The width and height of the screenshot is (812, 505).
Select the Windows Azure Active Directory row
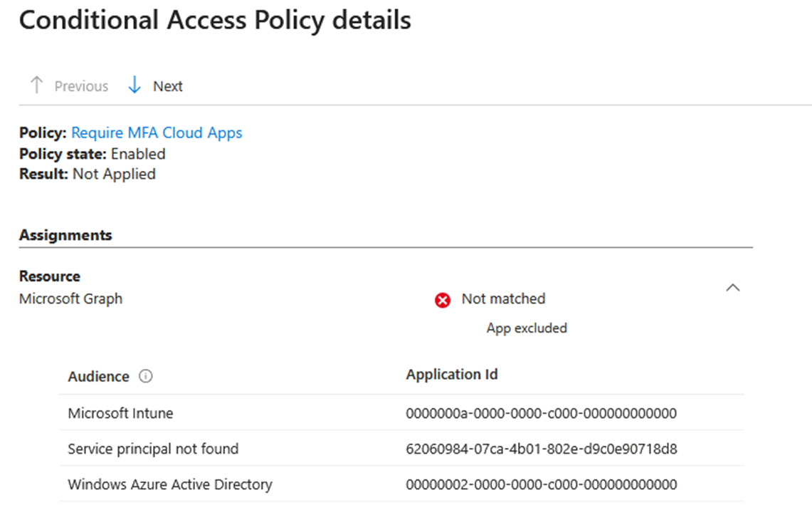click(x=401, y=484)
